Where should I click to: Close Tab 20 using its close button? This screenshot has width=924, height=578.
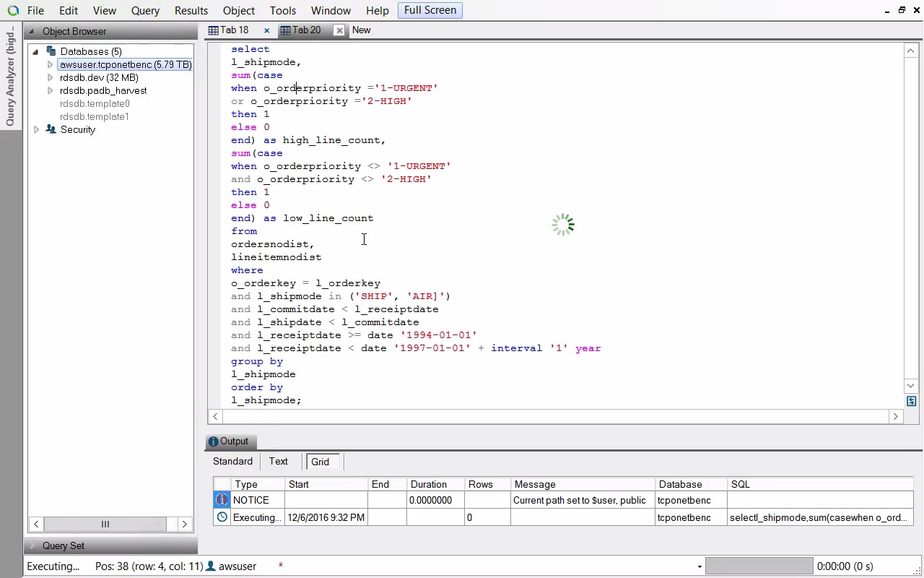coord(339,30)
